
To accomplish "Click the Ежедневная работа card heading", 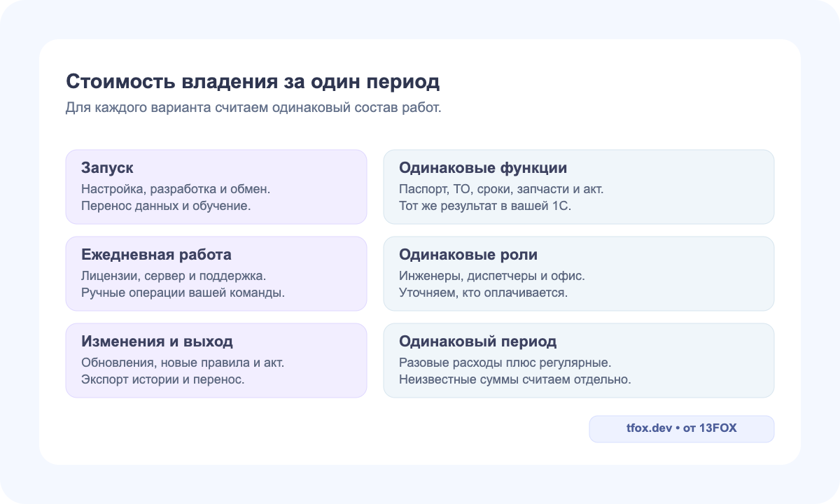I will 156,255.
